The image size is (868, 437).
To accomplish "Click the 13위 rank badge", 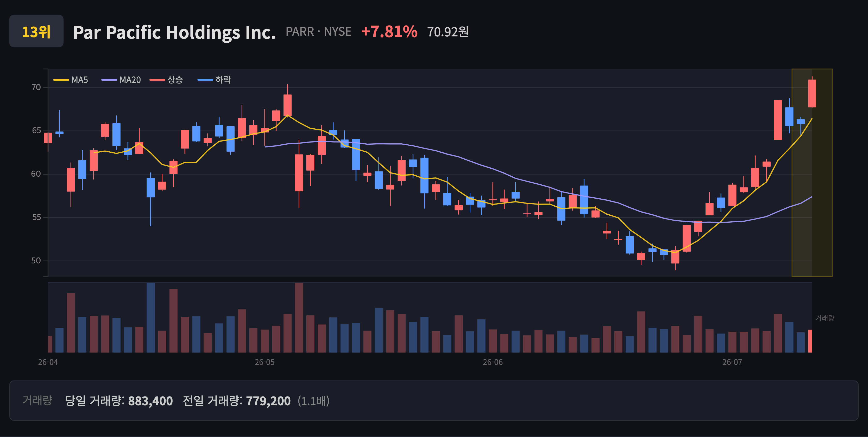I will 36,31.
